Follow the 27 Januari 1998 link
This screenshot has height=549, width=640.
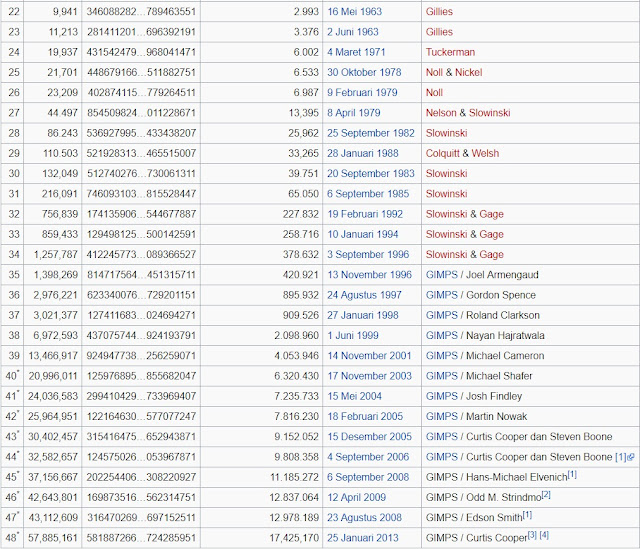point(362,316)
